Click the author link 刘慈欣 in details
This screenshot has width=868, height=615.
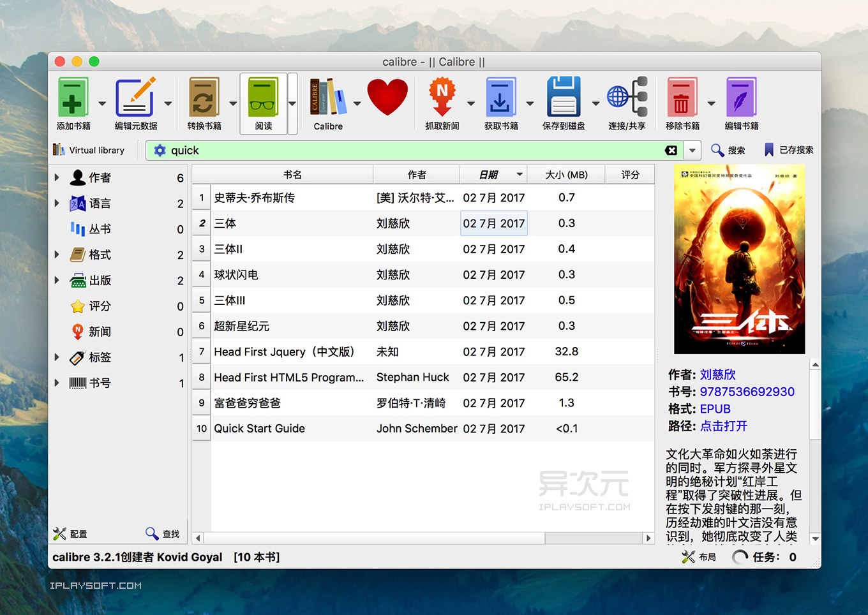(717, 374)
